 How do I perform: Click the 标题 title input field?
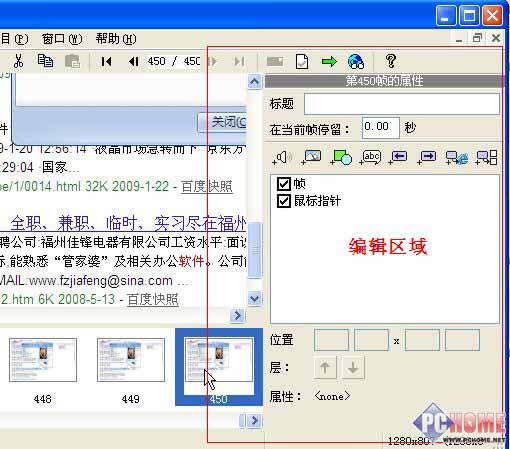(402, 104)
